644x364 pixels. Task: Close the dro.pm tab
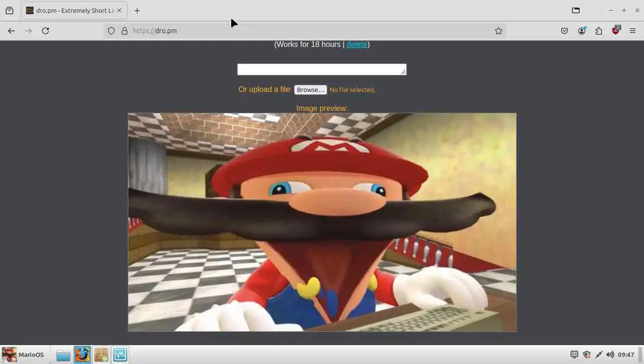119,10
